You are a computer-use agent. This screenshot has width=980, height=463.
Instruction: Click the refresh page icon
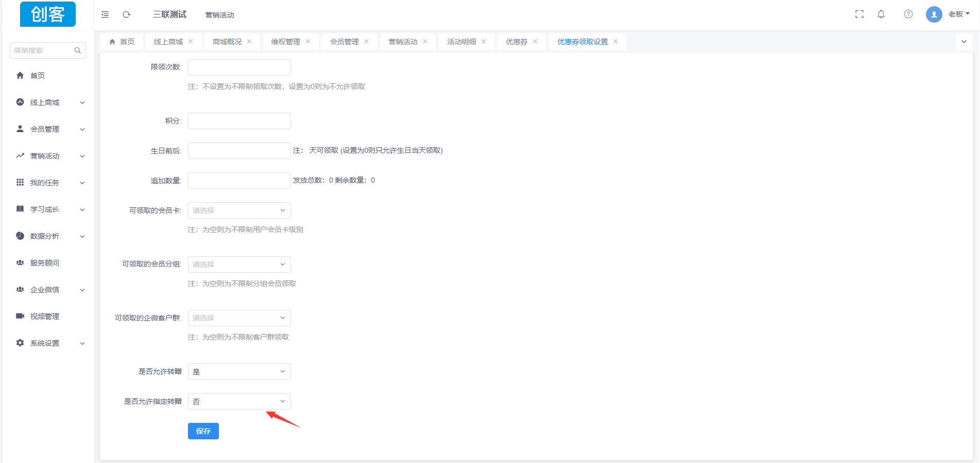click(126, 14)
